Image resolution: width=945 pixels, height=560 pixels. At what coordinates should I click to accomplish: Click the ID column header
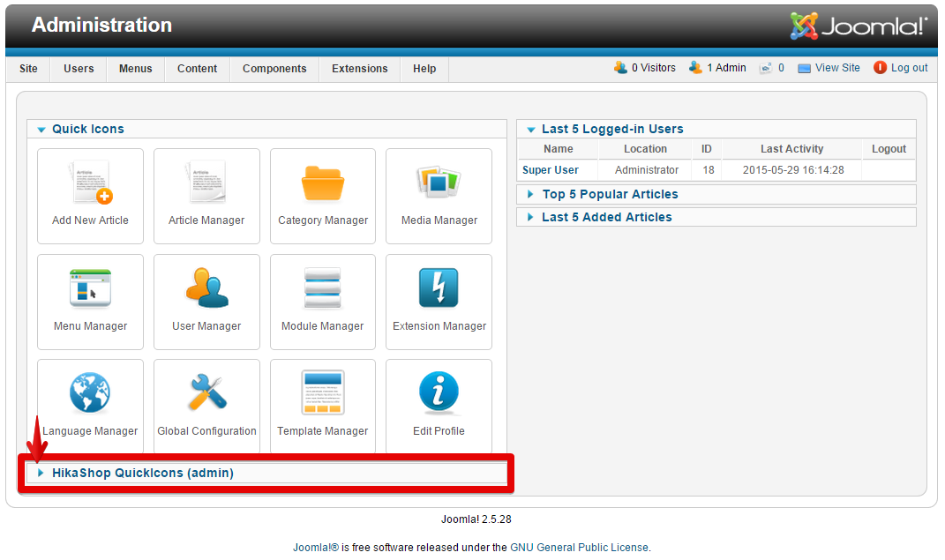click(707, 149)
